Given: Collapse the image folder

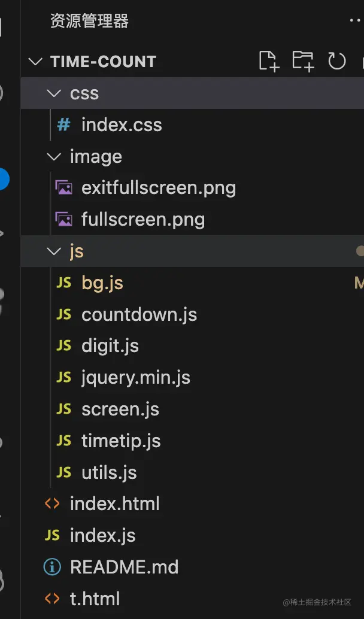Looking at the screenshot, I should point(55,157).
